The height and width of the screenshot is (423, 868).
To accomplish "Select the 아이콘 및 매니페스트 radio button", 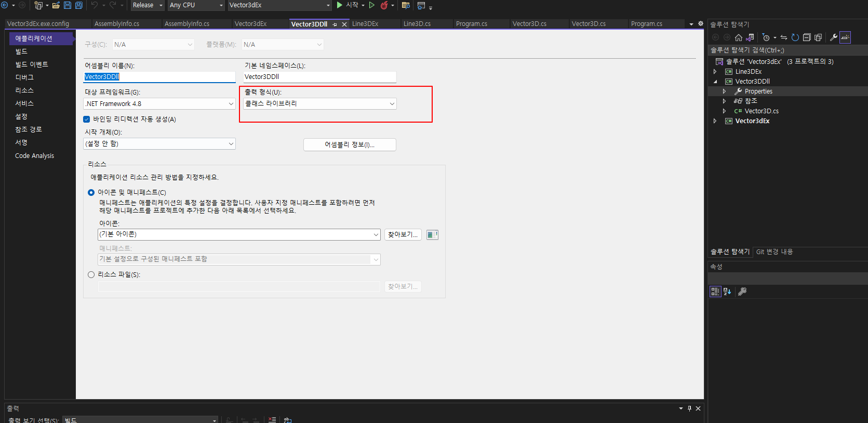I will coord(91,192).
